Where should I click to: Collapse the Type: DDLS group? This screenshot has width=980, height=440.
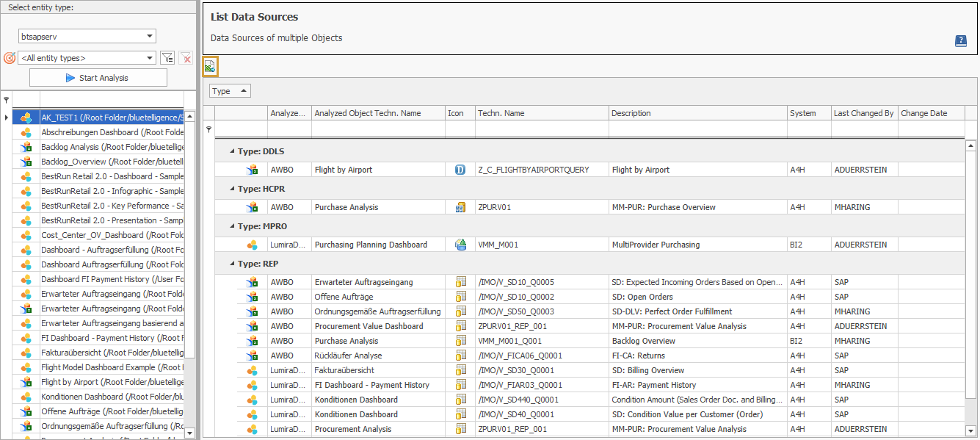pos(233,151)
